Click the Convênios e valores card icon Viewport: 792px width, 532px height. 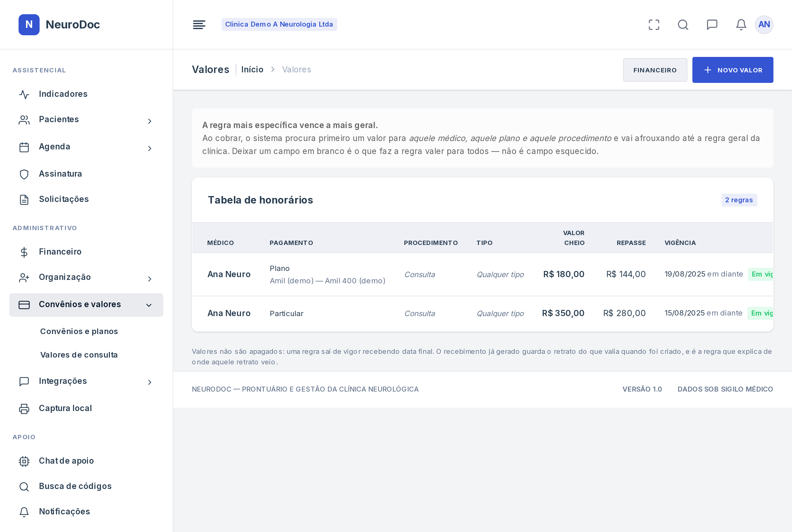24,305
